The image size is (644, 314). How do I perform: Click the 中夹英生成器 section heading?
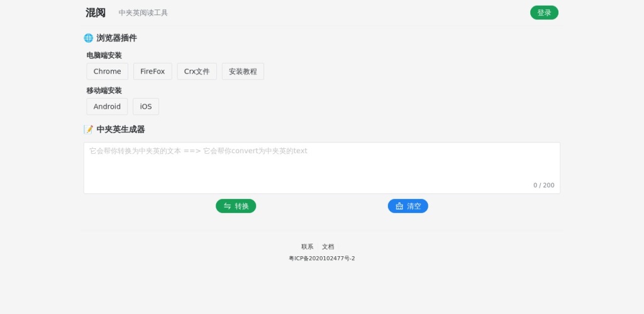point(120,129)
